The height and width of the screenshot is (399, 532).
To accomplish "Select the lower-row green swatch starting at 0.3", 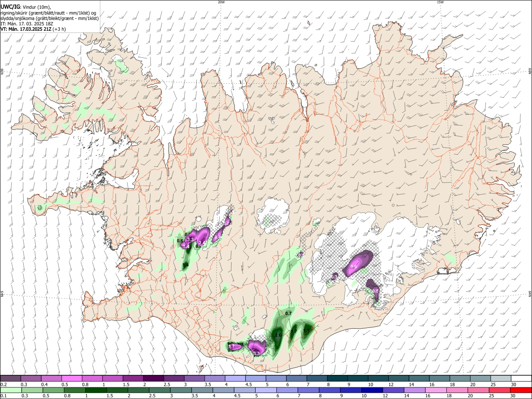I will [x=32, y=390].
